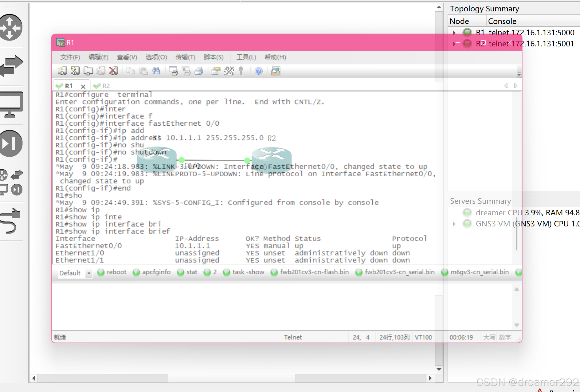Click command window scroll up arrow
Image resolution: width=580 pixels, height=392 pixels.
[x=517, y=289]
